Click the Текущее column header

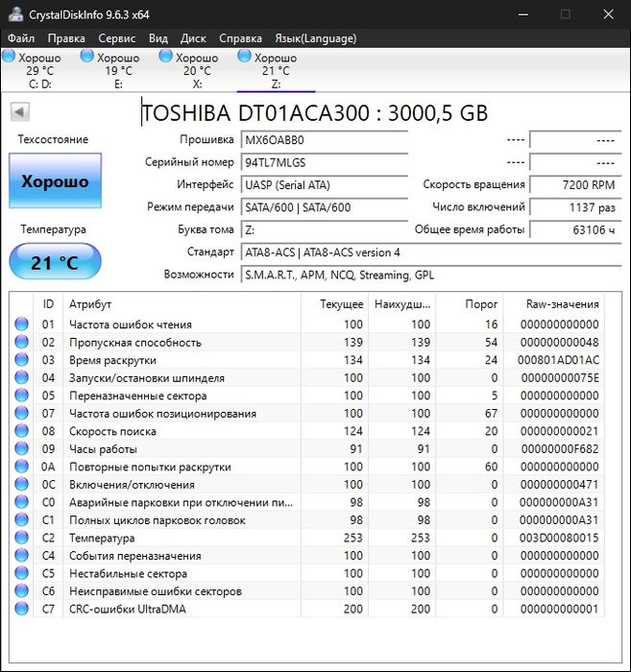coord(334,304)
